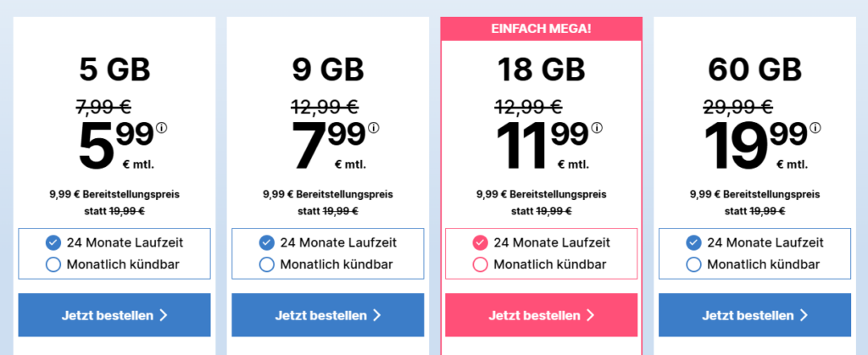Order the 60 GB plan with Jetzt bestellen

[754, 315]
